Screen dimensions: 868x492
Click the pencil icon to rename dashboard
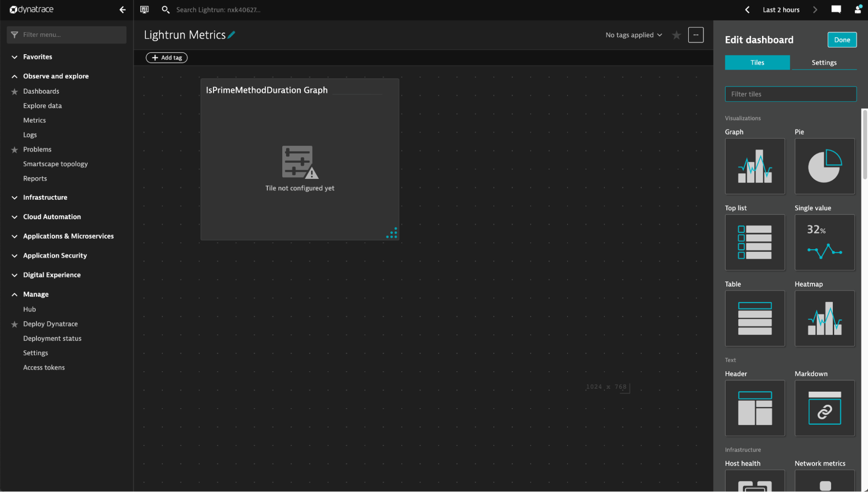(x=231, y=35)
